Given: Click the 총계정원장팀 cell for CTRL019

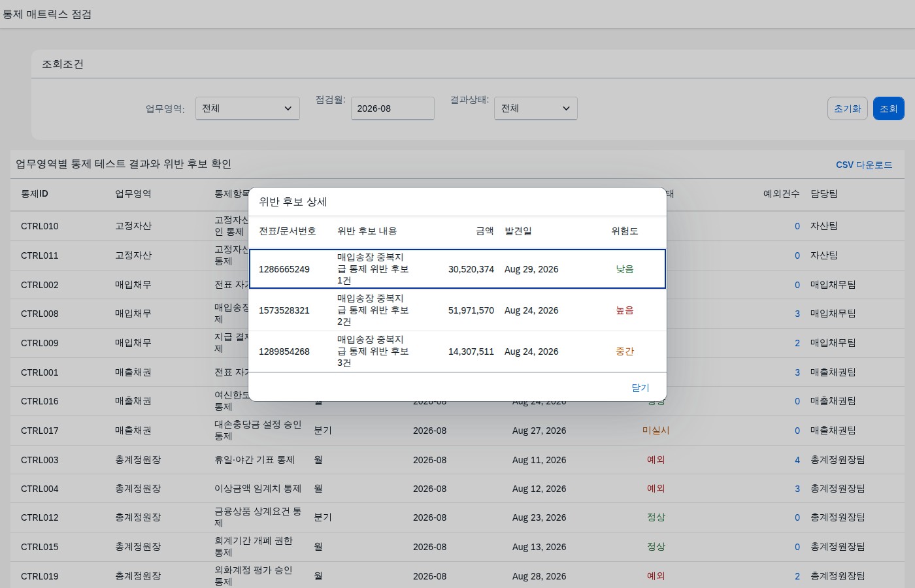Looking at the screenshot, I should tap(838, 576).
